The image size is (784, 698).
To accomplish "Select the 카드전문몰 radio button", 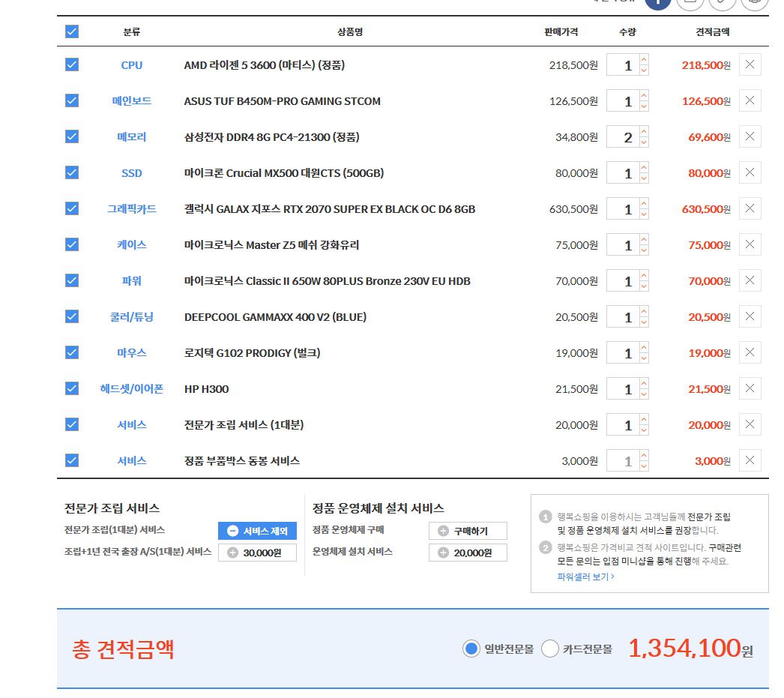I will (549, 649).
